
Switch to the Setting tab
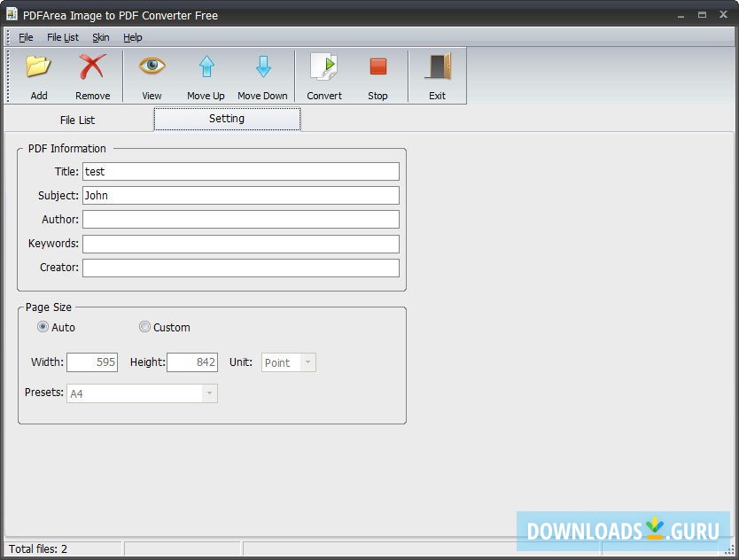[x=227, y=119]
